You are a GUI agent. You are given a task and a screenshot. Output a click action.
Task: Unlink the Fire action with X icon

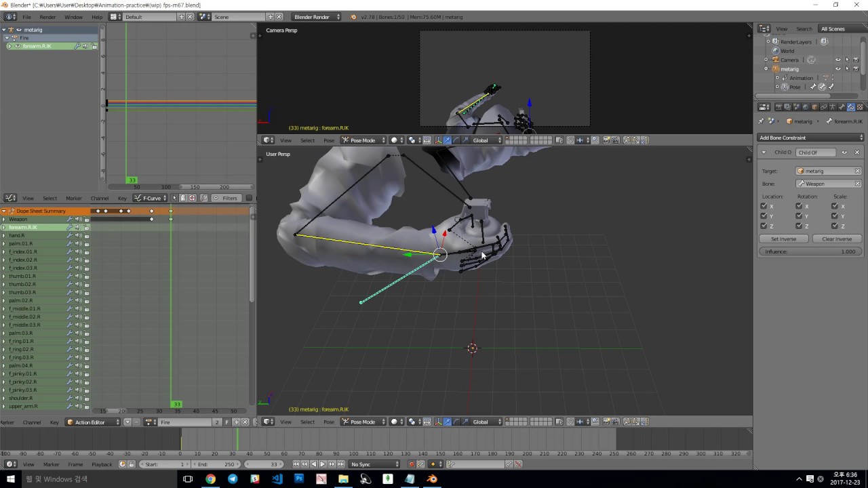click(x=245, y=422)
